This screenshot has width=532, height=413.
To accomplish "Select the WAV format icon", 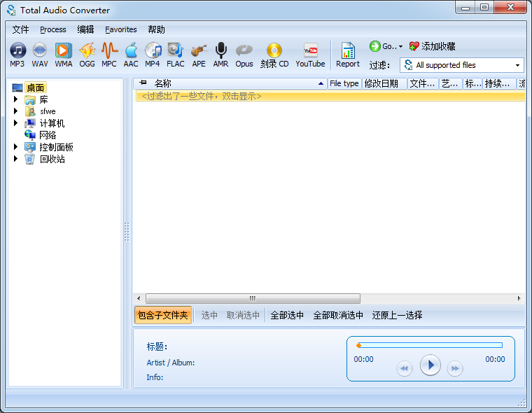I will pos(40,55).
